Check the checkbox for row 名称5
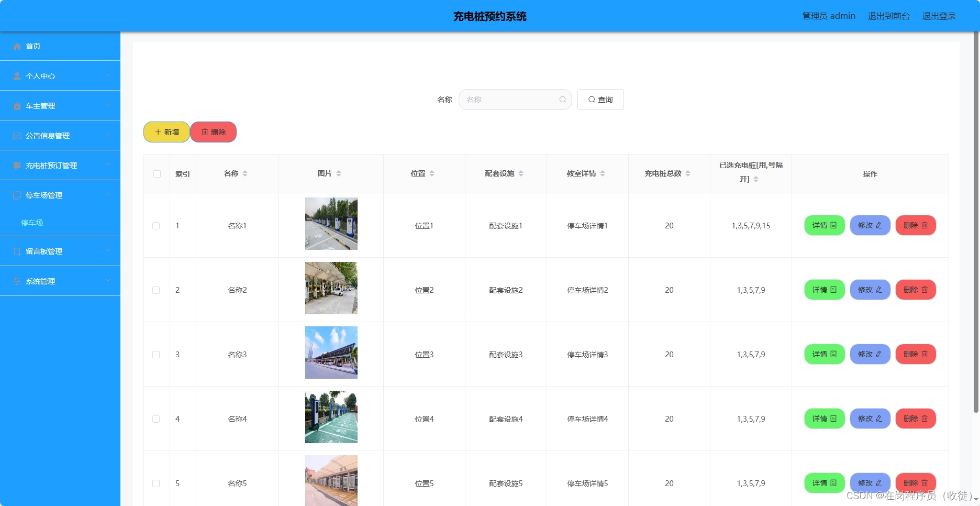Image resolution: width=980 pixels, height=506 pixels. click(x=156, y=483)
